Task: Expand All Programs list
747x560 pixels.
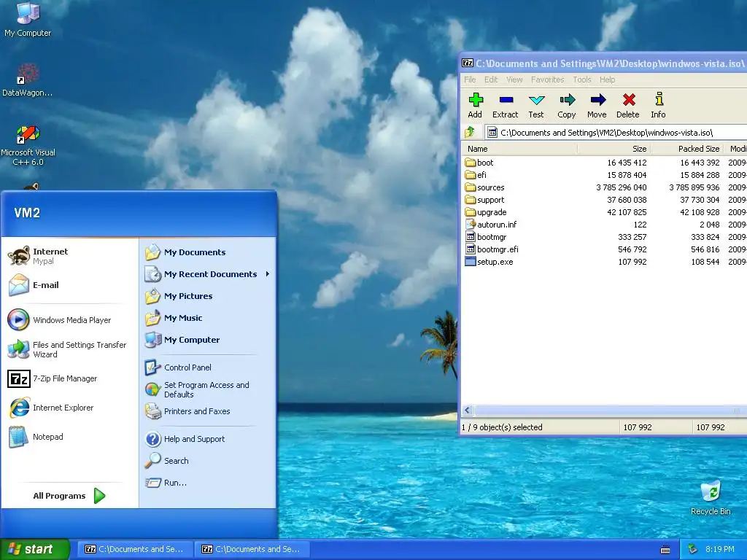Action: click(x=69, y=496)
